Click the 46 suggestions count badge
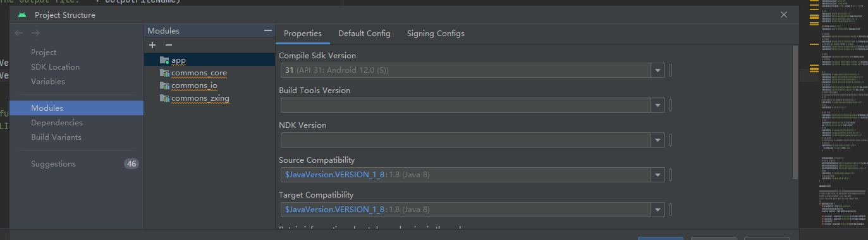 point(131,164)
